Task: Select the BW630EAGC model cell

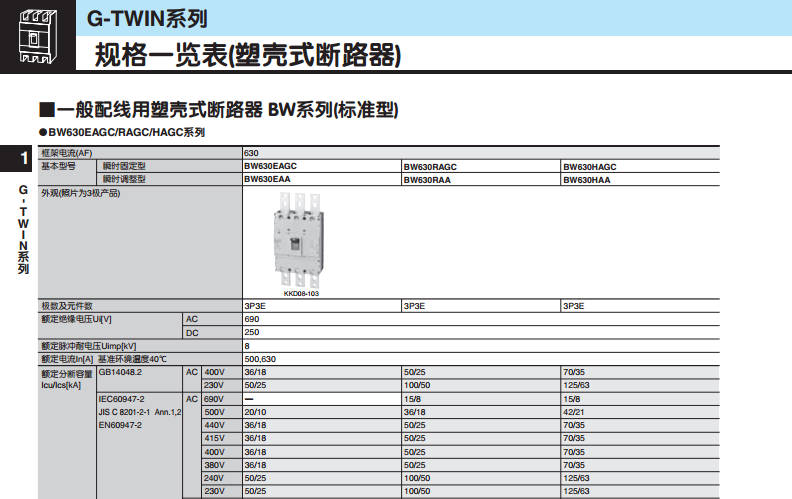Action: pos(270,167)
